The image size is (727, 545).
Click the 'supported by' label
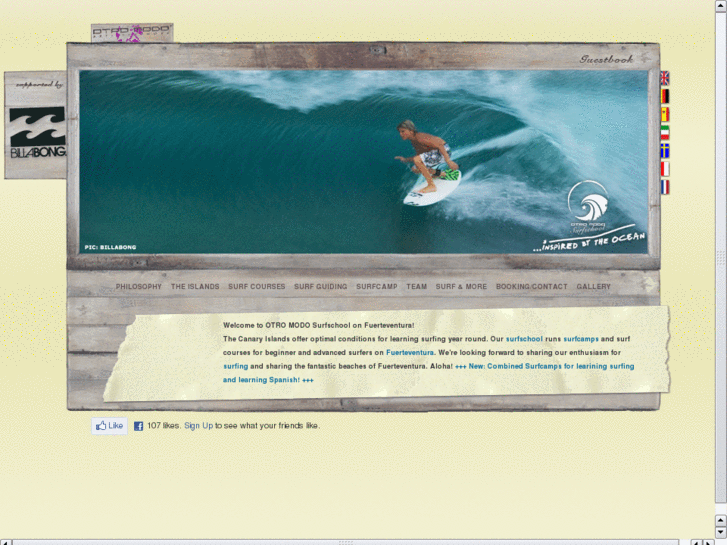[39, 85]
